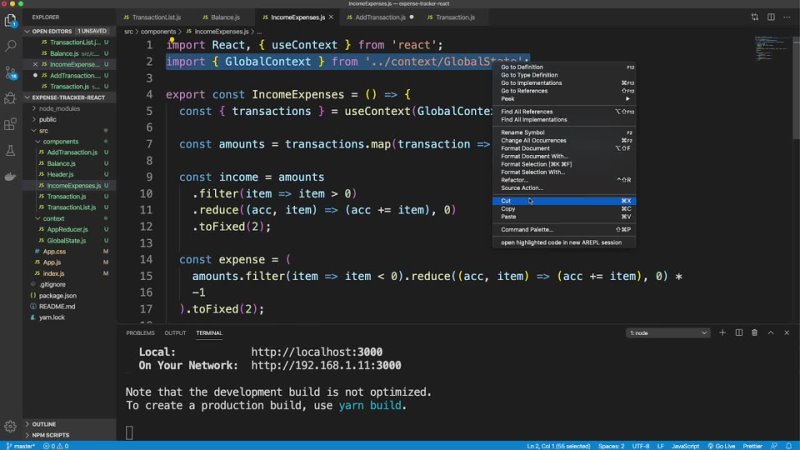This screenshot has height=450, width=800.
Task: Open the Run and Debug icon
Action: coord(10,98)
